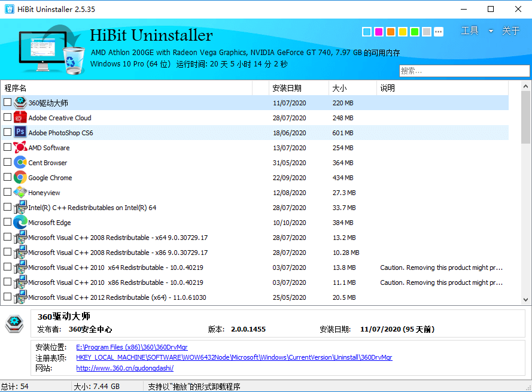Image resolution: width=532 pixels, height=392 pixels.
Task: Open the HKEY_LOCAL_MACHINE registry entry link
Action: 234,357
